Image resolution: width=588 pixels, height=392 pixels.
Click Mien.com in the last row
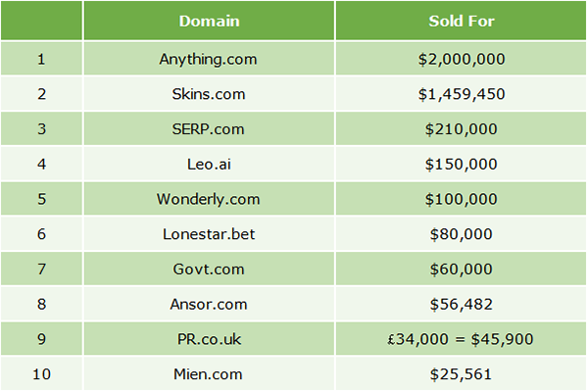click(209, 373)
